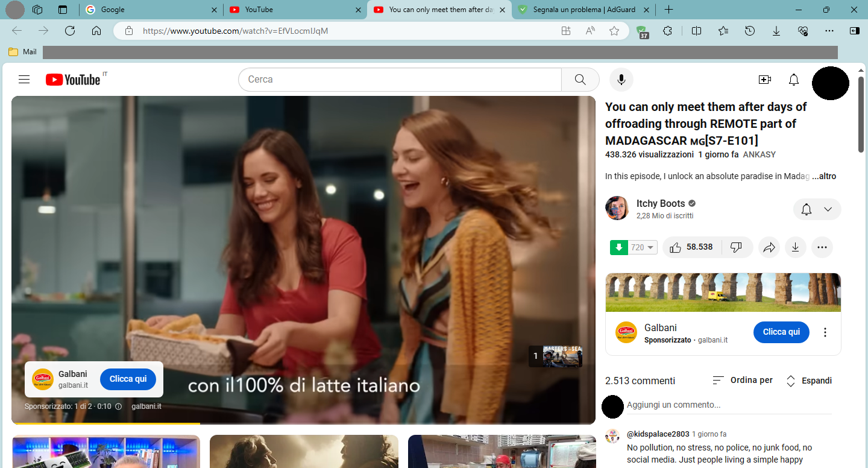Open the Itchy Boots channel page
Image resolution: width=868 pixels, height=468 pixels.
(x=660, y=203)
